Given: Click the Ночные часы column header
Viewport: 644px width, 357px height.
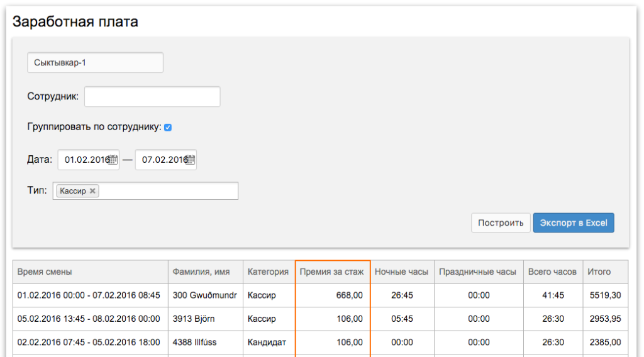Looking at the screenshot, I should click(402, 272).
